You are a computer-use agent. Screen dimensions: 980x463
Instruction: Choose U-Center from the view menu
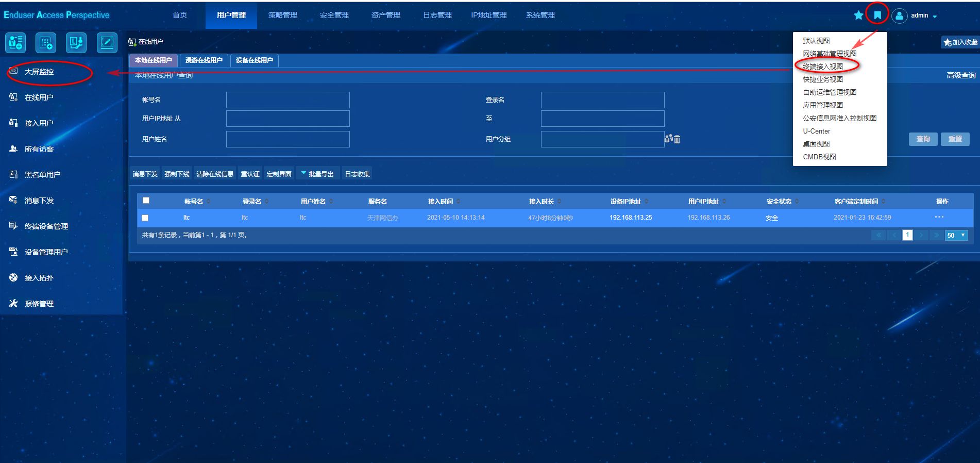[x=817, y=131]
